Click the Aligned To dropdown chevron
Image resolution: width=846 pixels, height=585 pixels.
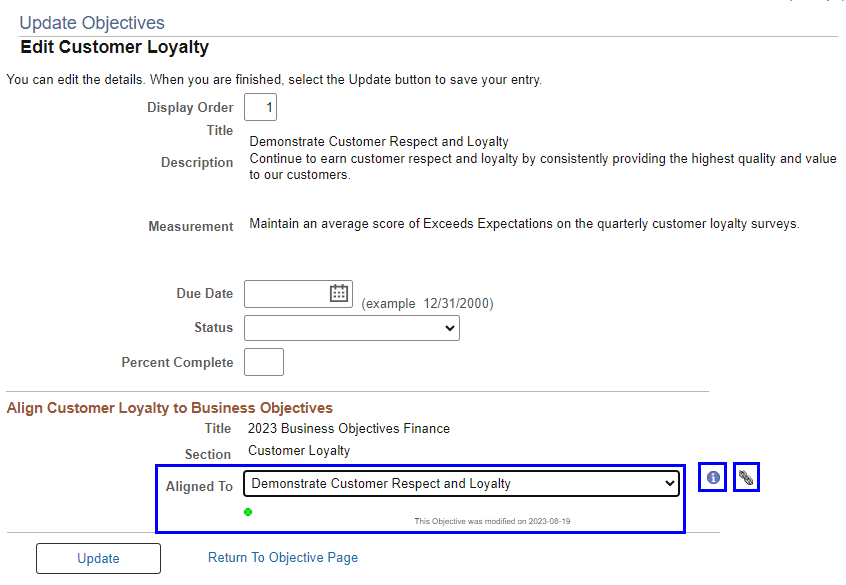tap(669, 483)
